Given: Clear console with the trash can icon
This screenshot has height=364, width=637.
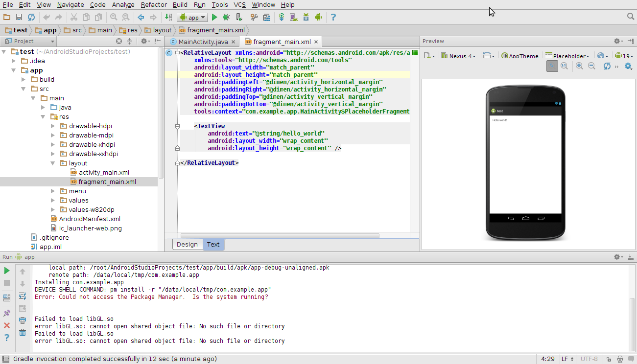Looking at the screenshot, I should point(23,333).
